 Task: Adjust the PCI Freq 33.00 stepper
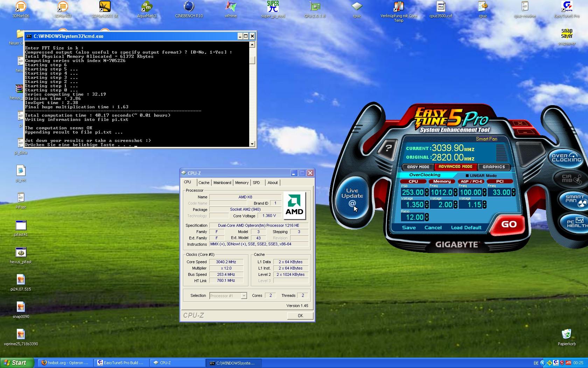[x=513, y=192]
